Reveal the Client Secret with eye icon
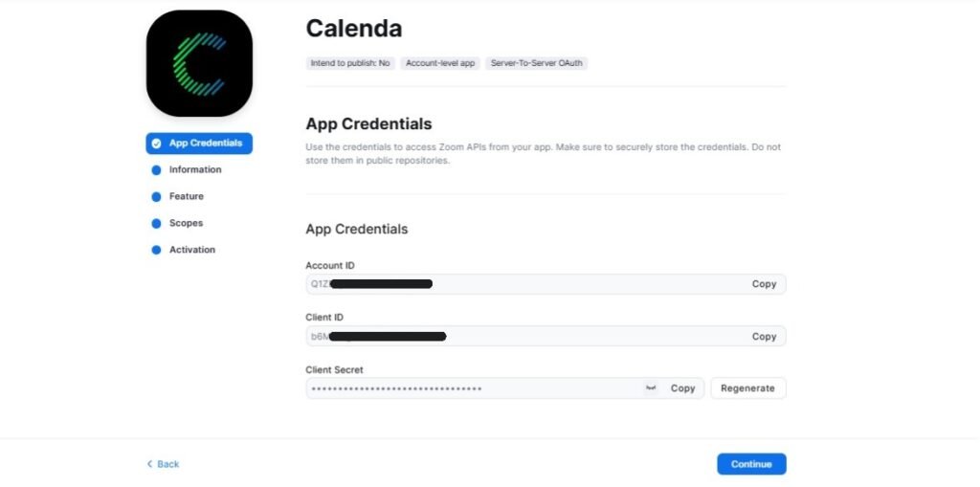The image size is (980, 487). click(651, 387)
